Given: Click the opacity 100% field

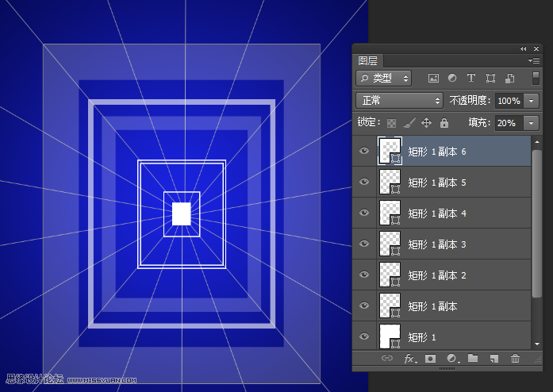Looking at the screenshot, I should 509,101.
